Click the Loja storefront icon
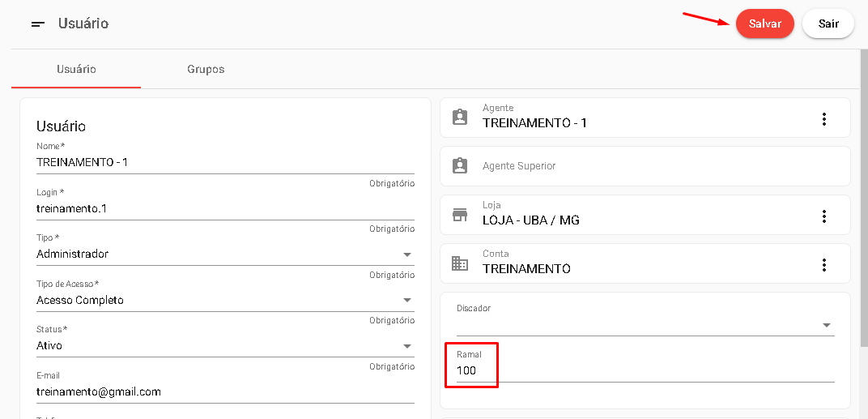This screenshot has height=419, width=868. click(460, 215)
